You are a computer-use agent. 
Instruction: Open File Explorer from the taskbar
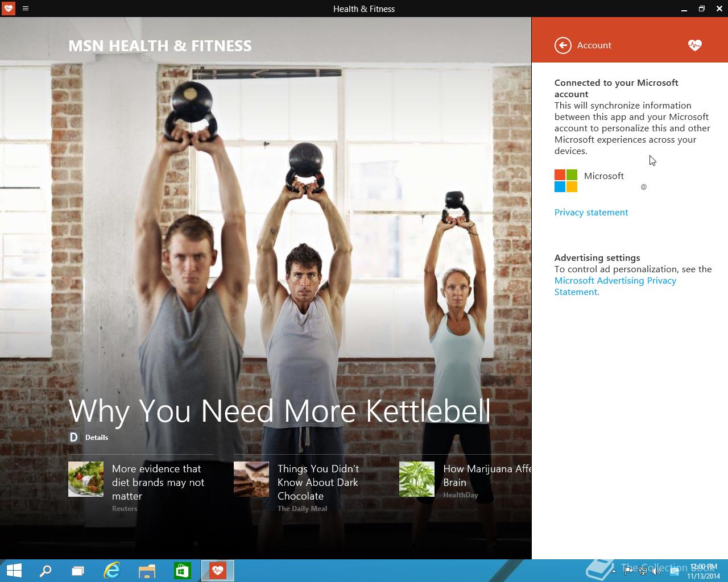click(x=147, y=571)
